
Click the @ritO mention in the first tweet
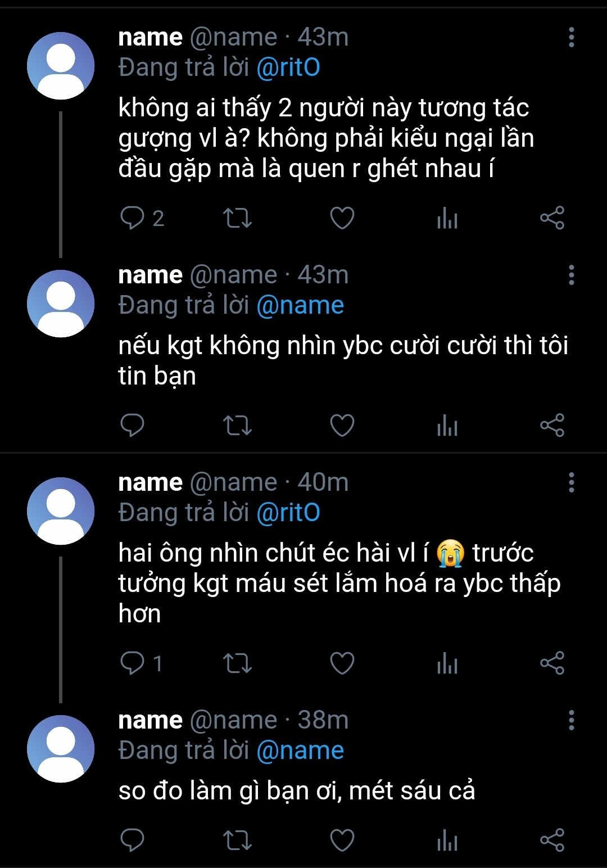288,68
